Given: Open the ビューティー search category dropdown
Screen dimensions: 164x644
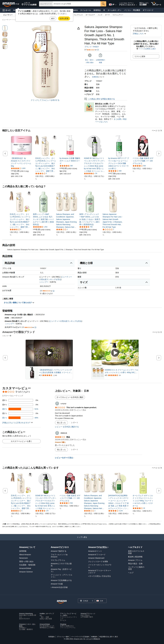Looking at the screenshot, I should tap(46, 4).
